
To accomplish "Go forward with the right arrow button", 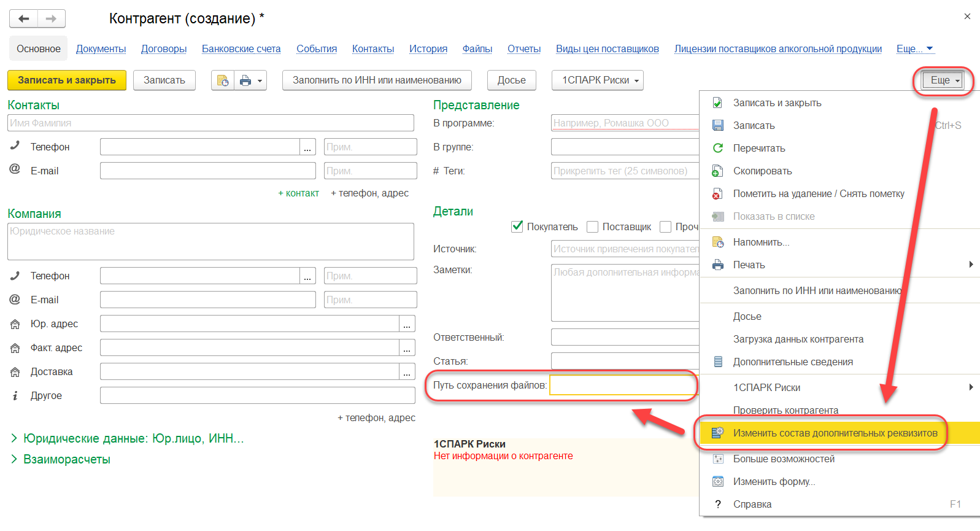I will [x=52, y=18].
